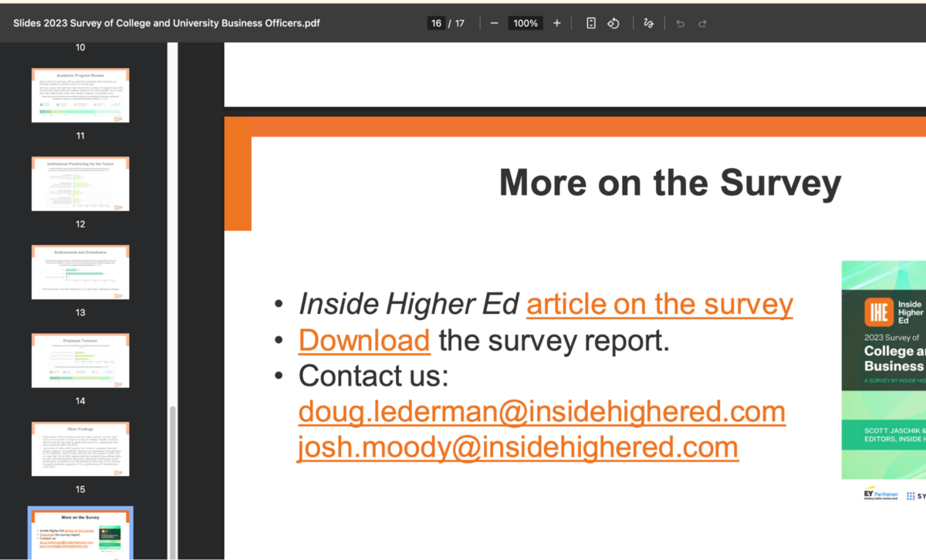
Task: Select slide 13 Endowments and Drawdowns thumbnail
Action: pyautogui.click(x=80, y=271)
